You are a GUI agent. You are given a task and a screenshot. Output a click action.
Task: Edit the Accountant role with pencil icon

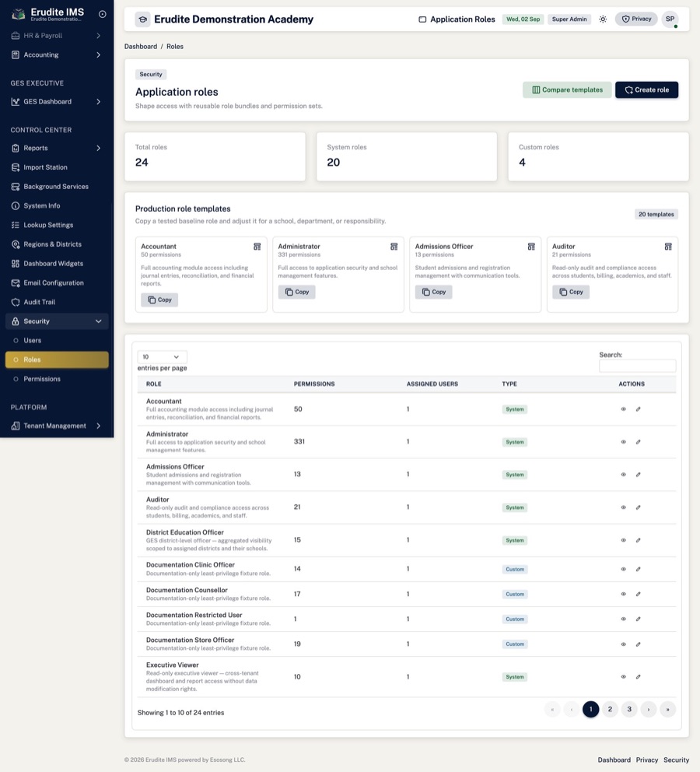[x=638, y=409]
